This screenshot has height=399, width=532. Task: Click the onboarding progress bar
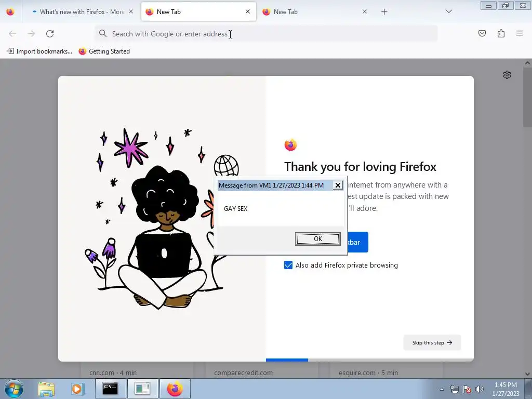[x=370, y=360]
